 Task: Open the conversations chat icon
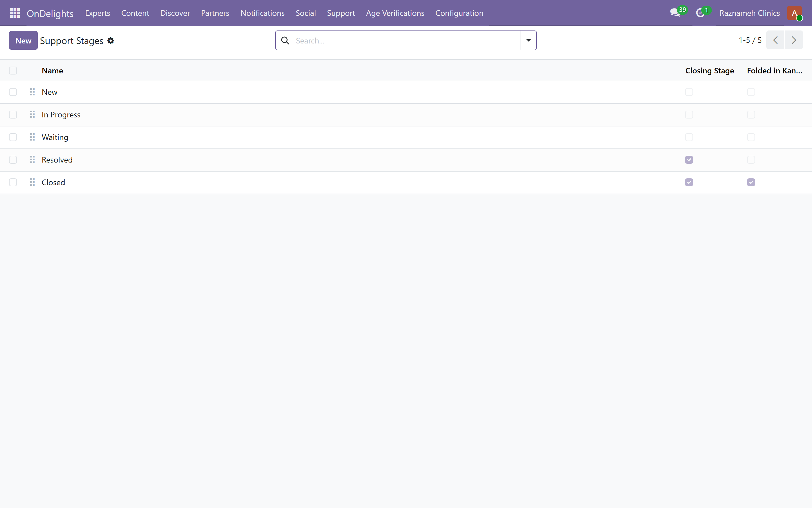tap(675, 13)
